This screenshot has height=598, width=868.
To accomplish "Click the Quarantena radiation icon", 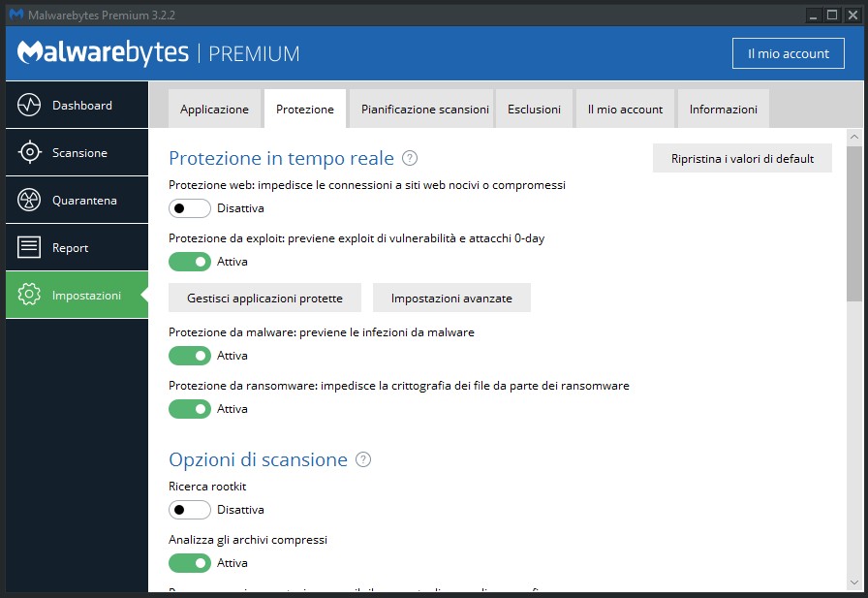I will (29, 200).
